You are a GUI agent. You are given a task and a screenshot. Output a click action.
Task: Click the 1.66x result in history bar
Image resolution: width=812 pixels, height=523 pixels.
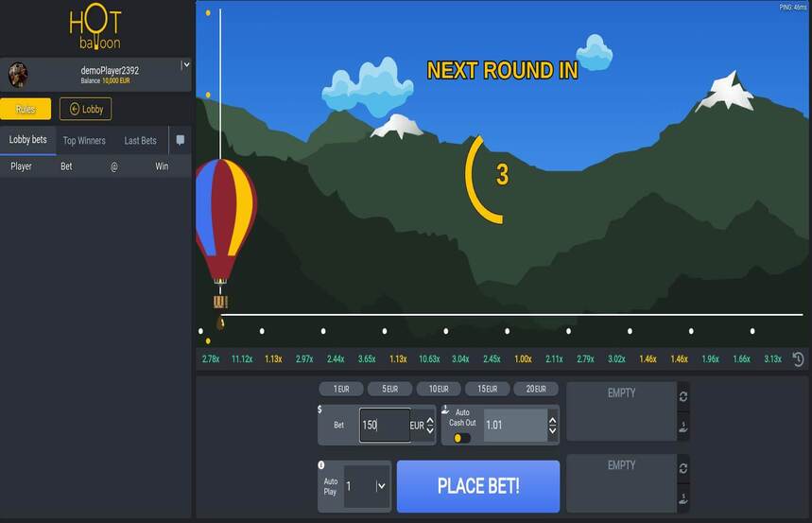click(741, 358)
